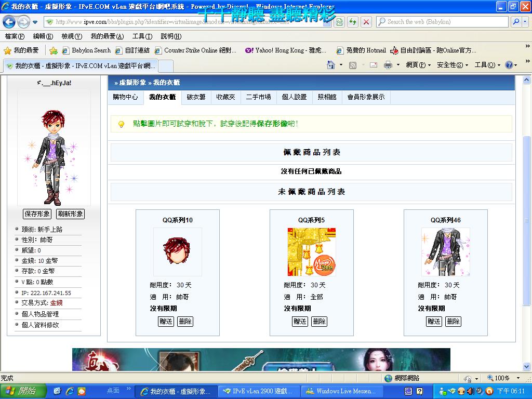Try on the QQ系列5 golden bells item

pos(312,252)
